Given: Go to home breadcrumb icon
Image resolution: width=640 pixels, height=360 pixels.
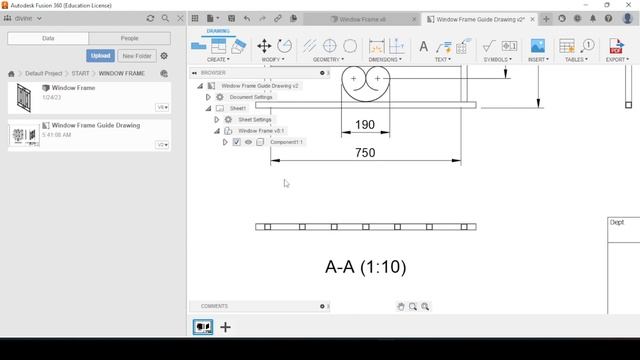Looking at the screenshot, I should tap(11, 73).
